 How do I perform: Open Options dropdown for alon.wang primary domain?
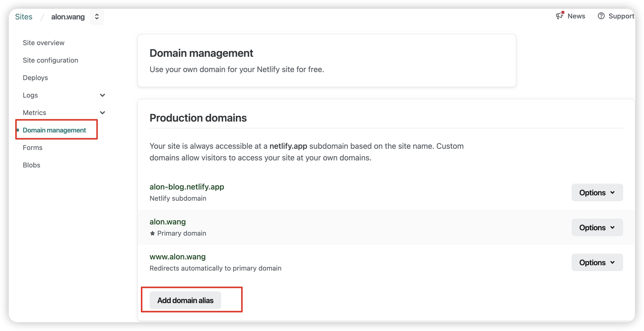pyautogui.click(x=597, y=228)
